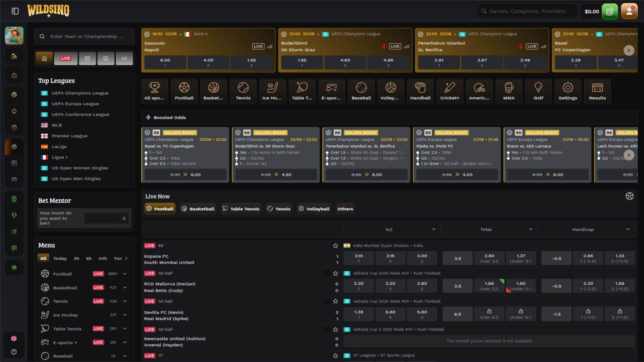
Task: Open the user profile icon top right
Action: click(629, 11)
